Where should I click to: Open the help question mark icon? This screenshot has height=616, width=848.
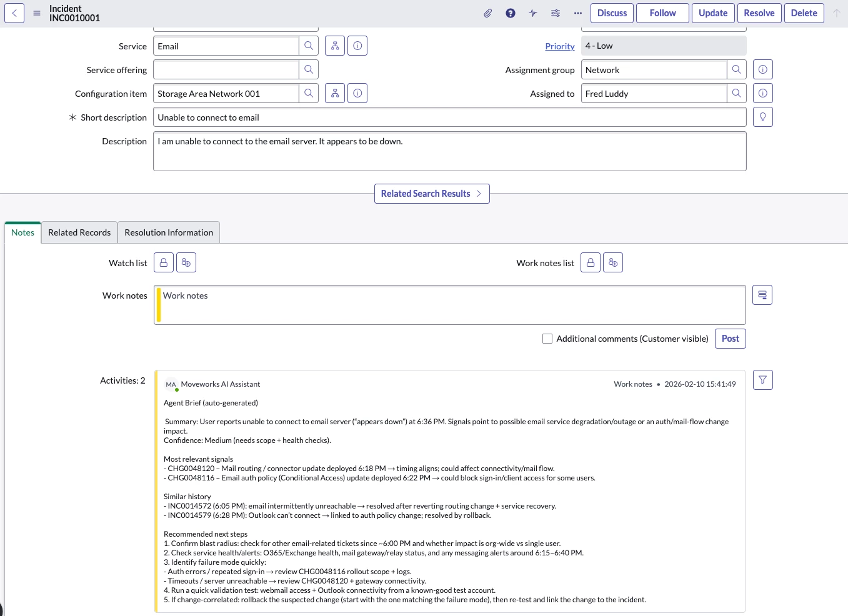pyautogui.click(x=511, y=13)
